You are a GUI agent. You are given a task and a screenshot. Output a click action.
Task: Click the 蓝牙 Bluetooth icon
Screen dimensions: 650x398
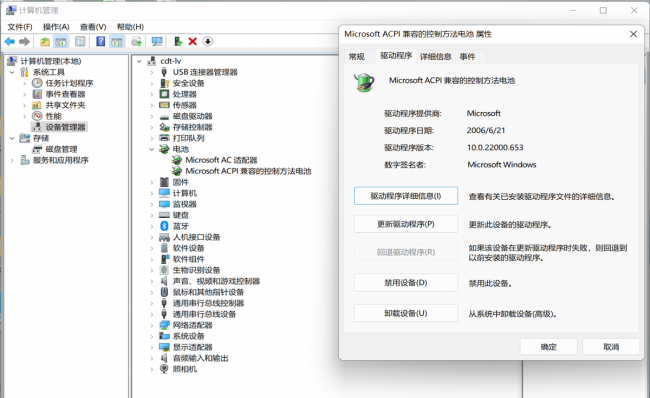(x=164, y=226)
